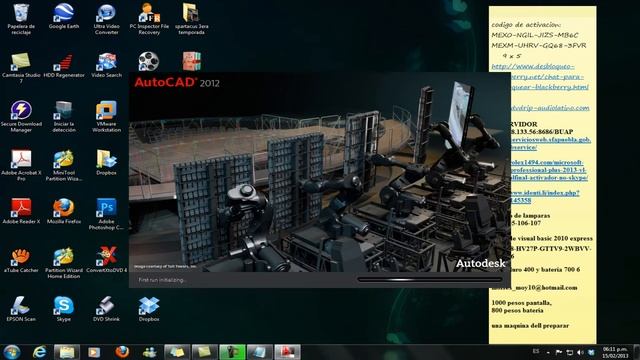Image resolution: width=640 pixels, height=360 pixels.
Task: Click the identi.li/index.php link
Action: (x=544, y=196)
